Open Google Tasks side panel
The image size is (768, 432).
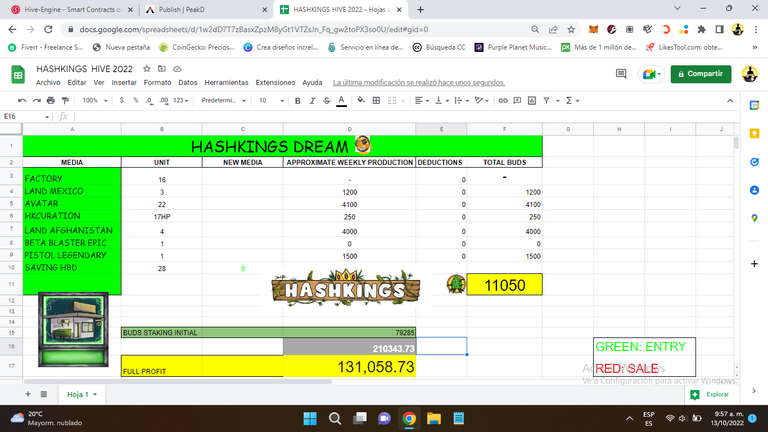tap(754, 162)
